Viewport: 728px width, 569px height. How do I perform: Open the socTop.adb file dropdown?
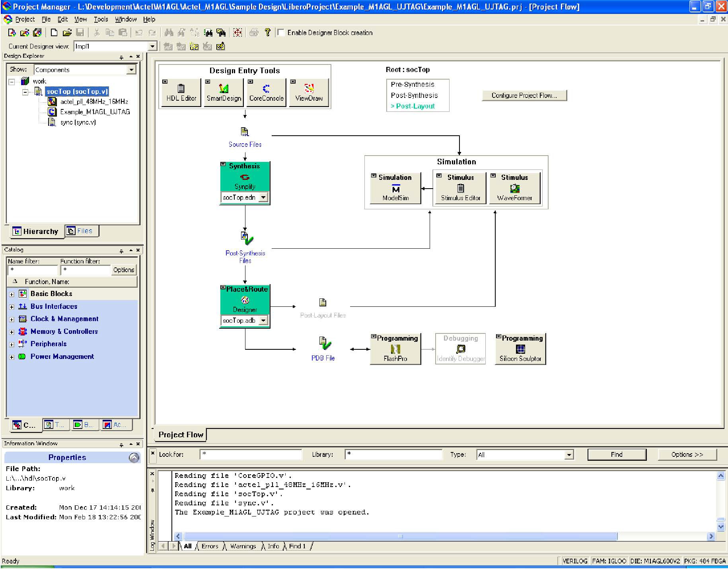263,321
